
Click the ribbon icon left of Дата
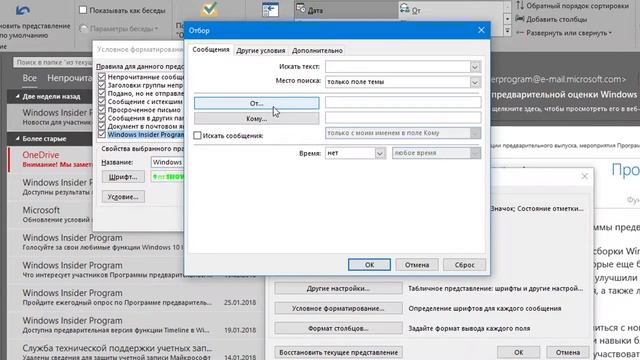coord(270,10)
